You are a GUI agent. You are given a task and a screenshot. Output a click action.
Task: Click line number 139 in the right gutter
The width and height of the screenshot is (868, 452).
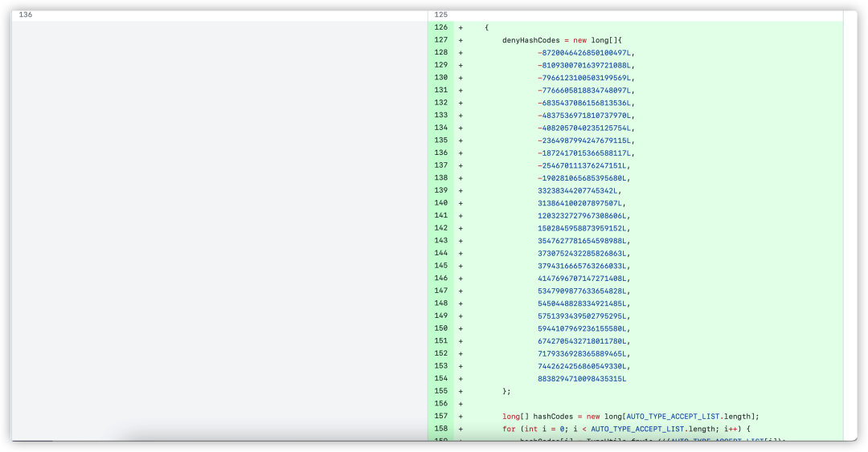coord(441,190)
